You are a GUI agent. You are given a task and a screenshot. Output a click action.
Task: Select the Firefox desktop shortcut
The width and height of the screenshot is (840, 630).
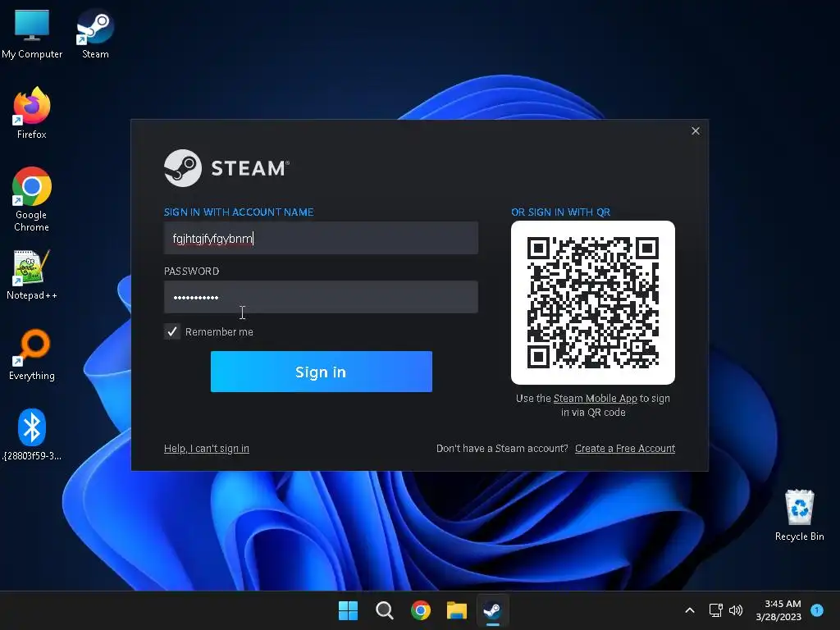(32, 113)
